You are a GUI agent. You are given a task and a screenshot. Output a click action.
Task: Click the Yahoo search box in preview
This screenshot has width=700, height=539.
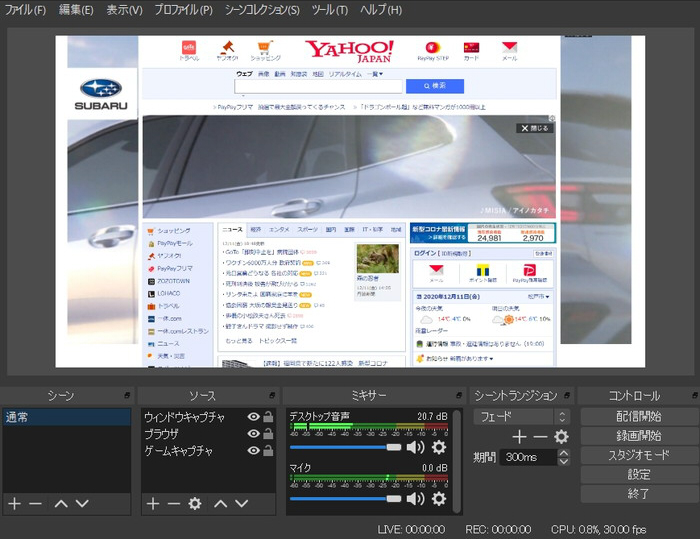tap(318, 86)
